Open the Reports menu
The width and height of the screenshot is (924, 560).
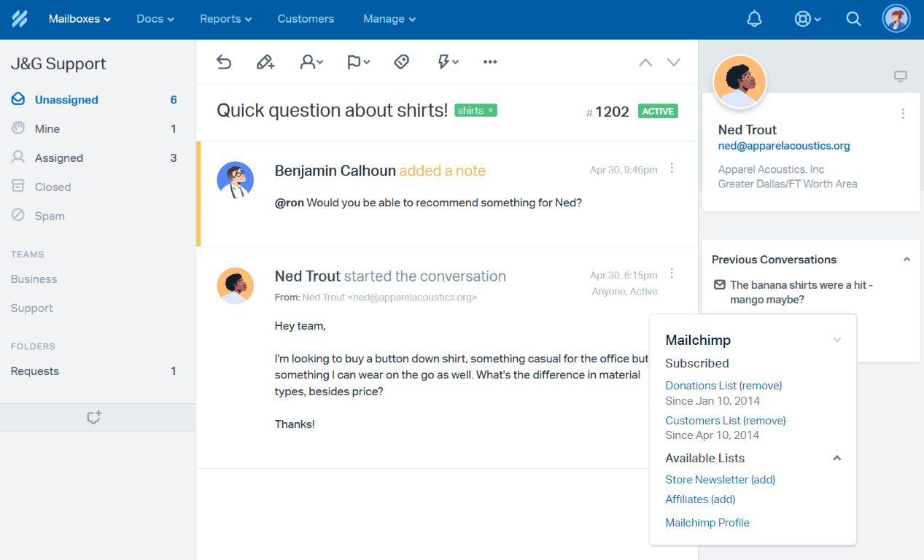click(225, 19)
